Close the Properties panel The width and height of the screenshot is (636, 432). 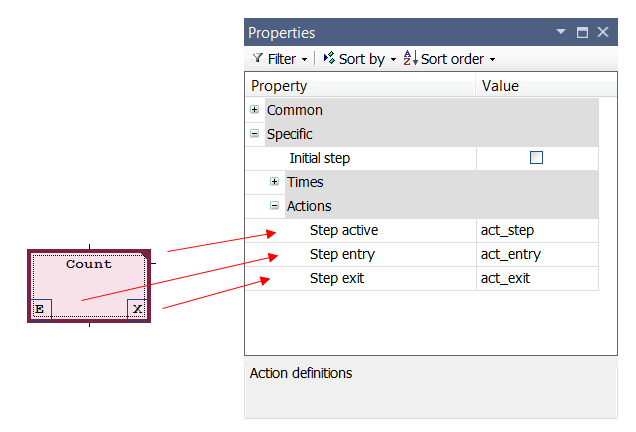[603, 32]
